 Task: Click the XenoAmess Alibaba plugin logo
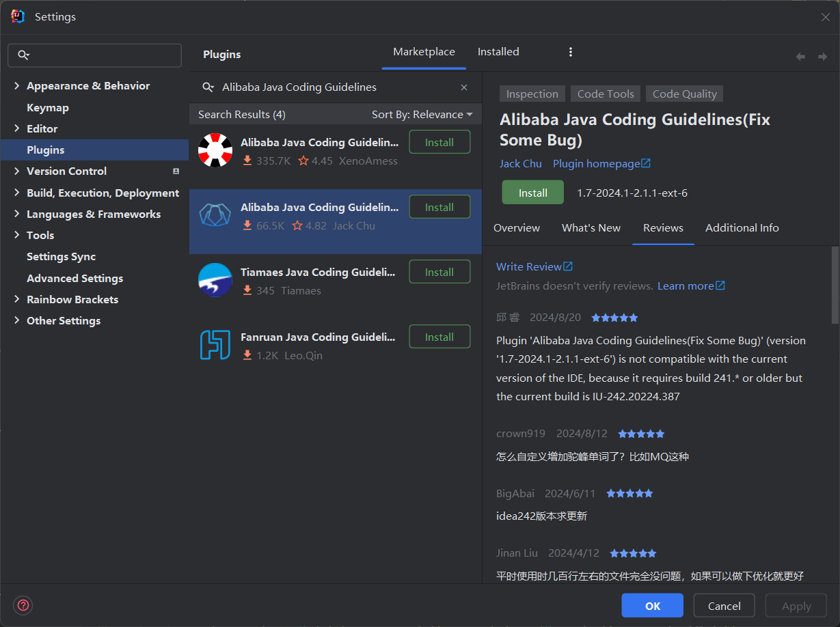coord(215,150)
